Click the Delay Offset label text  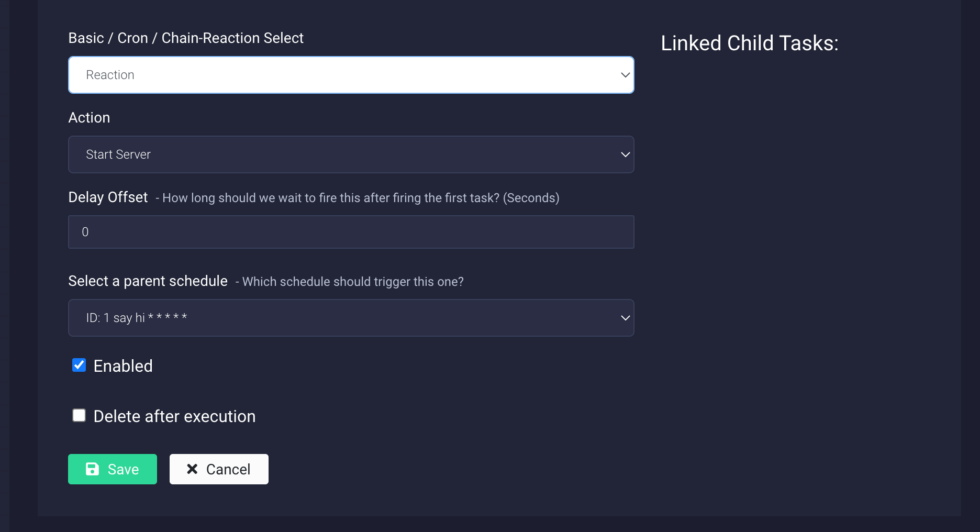click(108, 197)
